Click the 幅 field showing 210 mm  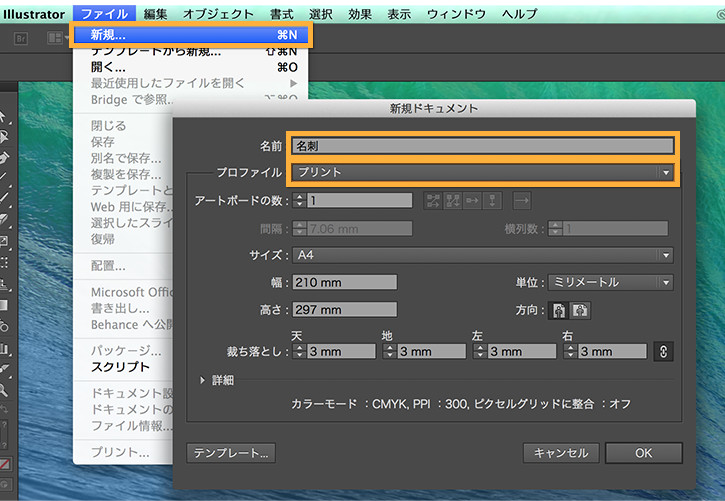(x=344, y=282)
